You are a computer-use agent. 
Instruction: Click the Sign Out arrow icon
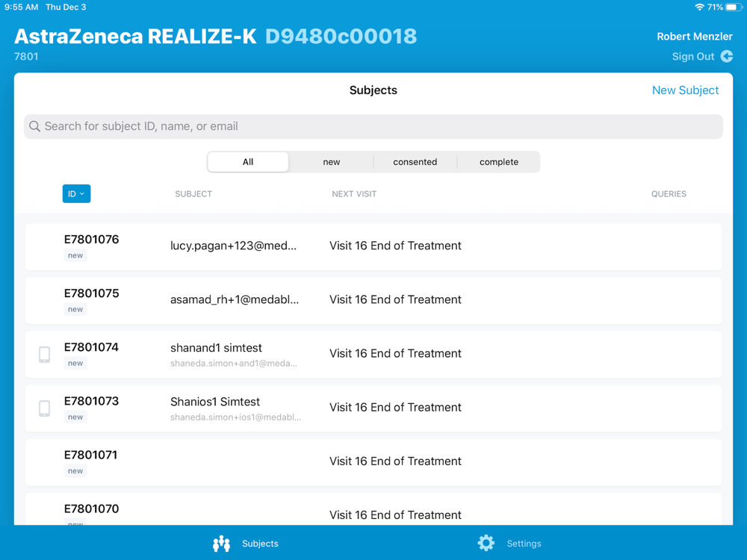point(727,57)
